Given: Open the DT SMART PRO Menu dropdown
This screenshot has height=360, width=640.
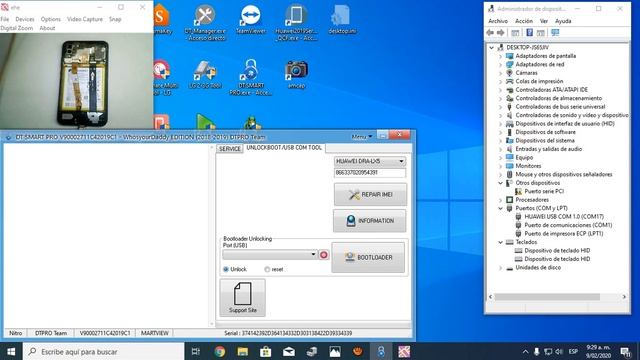Looking at the screenshot, I should (x=362, y=137).
